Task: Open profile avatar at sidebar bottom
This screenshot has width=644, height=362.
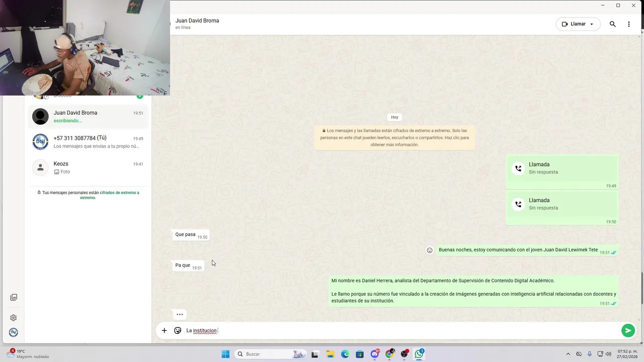Action: [x=14, y=332]
